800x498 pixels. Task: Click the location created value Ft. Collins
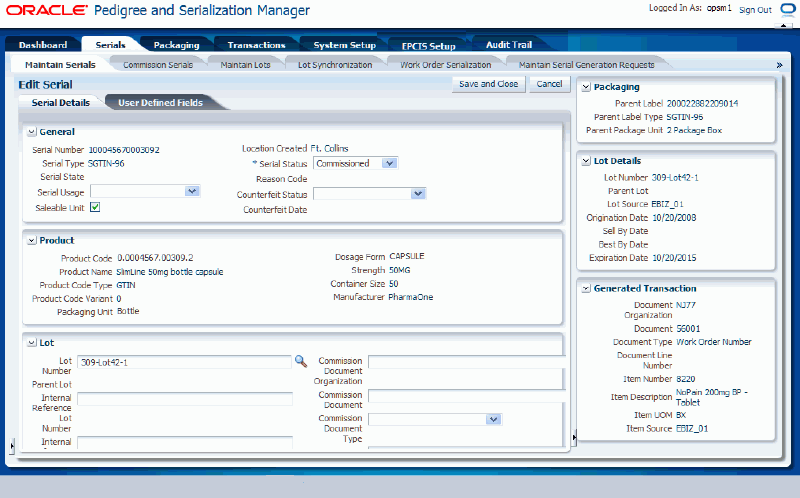pos(329,148)
